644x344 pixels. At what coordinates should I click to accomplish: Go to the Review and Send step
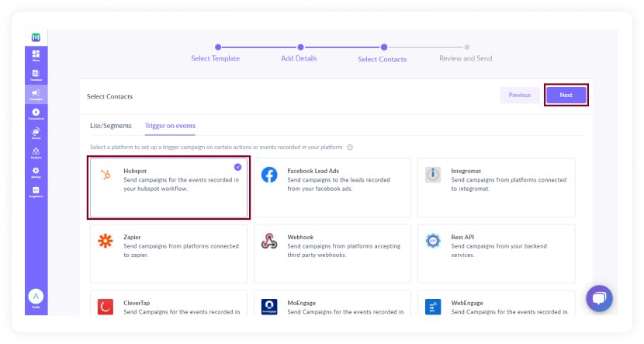pyautogui.click(x=466, y=58)
